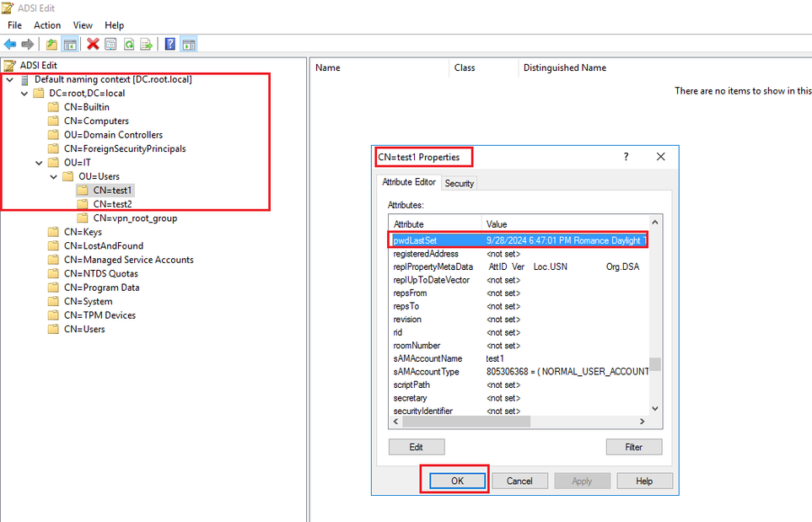
Task: Select the Attribute Editor tab
Action: (409, 182)
